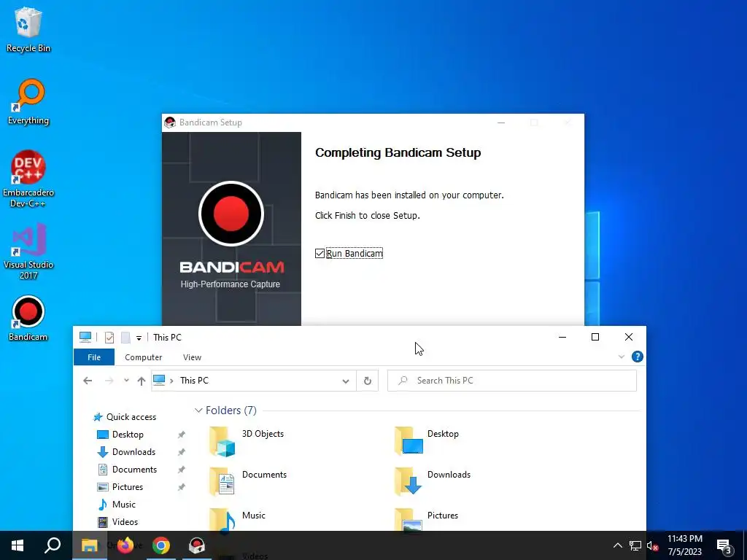Click the New folder quick access toolbar icon

point(125,338)
